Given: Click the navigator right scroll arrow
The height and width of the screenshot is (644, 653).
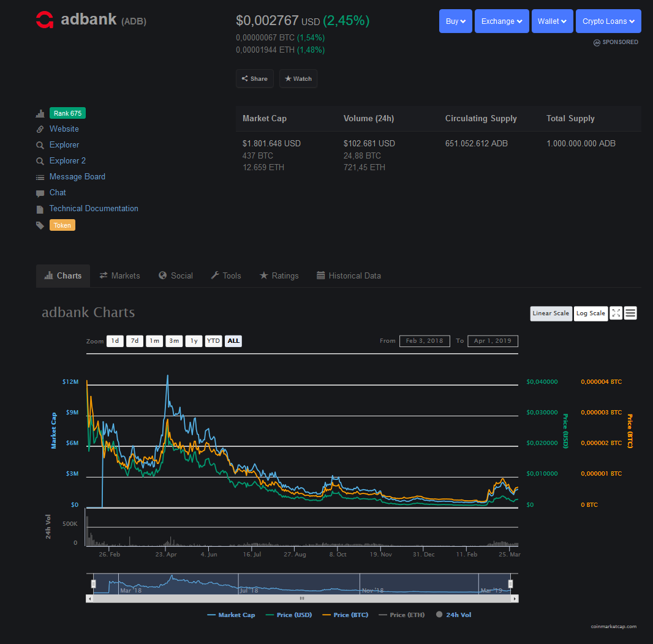Looking at the screenshot, I should point(515,599).
